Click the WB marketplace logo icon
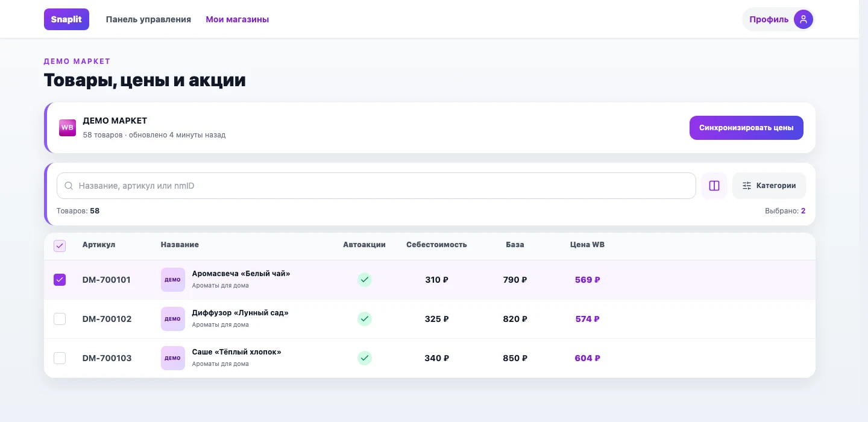The width and height of the screenshot is (868, 422). click(x=67, y=127)
